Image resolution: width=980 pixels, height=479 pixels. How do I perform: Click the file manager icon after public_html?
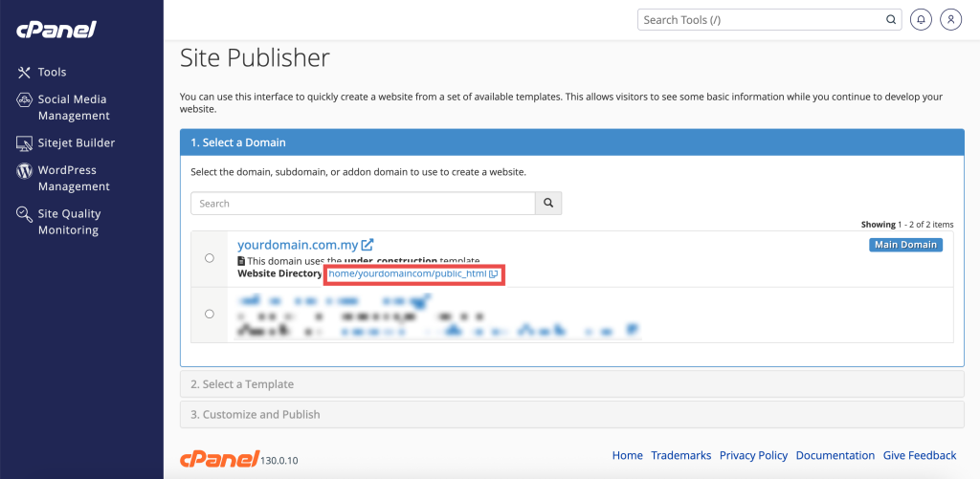tap(493, 274)
